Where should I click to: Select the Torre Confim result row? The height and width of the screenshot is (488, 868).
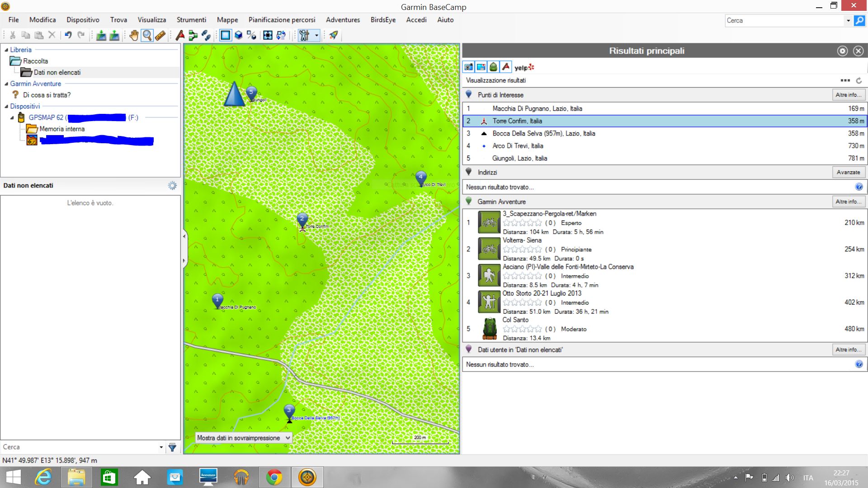(665, 121)
